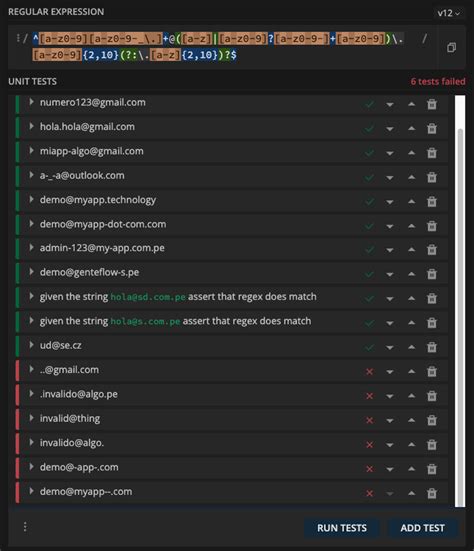The height and width of the screenshot is (551, 474).
Task: Delete the admin-123@my-app.com.pe test
Action: coord(431,250)
